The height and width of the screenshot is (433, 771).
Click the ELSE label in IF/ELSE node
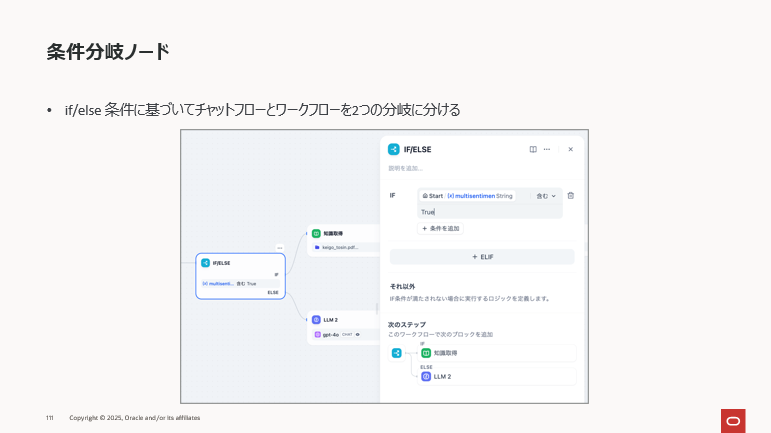coord(273,292)
